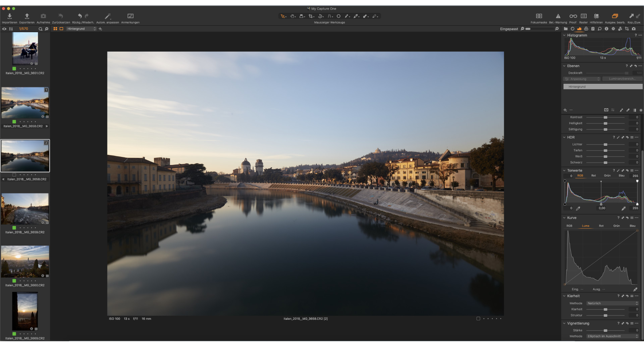Show the Raster grid overlay
644x362 pixels.
coord(584,16)
